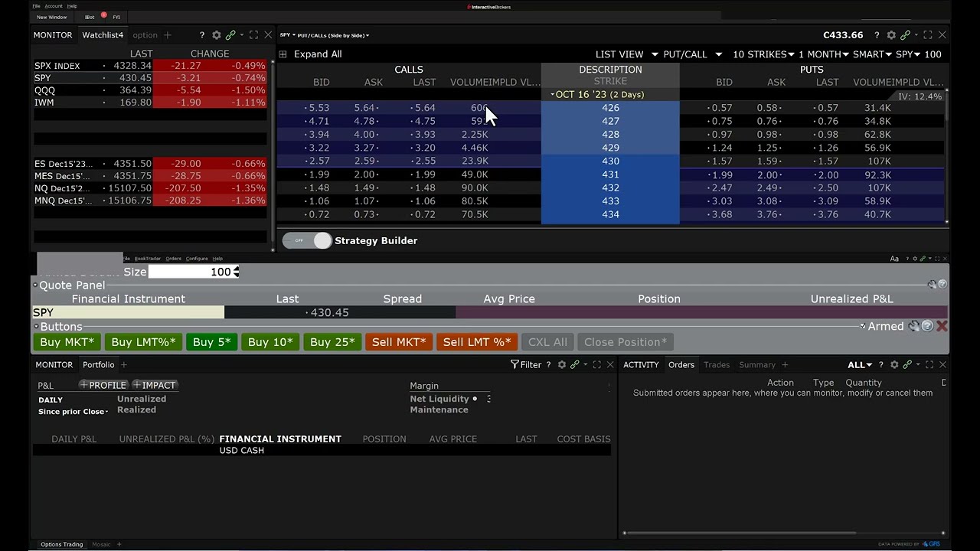
Task: Click option chain green link icon
Action: pos(906,35)
